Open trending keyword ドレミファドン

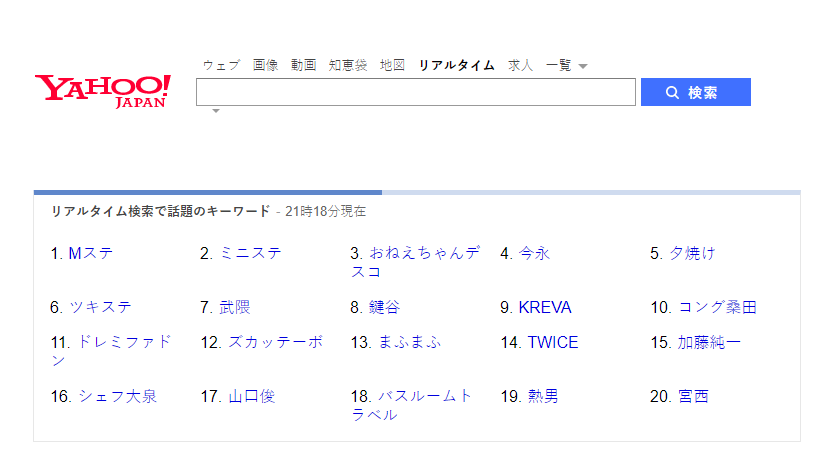pyautogui.click(x=111, y=351)
